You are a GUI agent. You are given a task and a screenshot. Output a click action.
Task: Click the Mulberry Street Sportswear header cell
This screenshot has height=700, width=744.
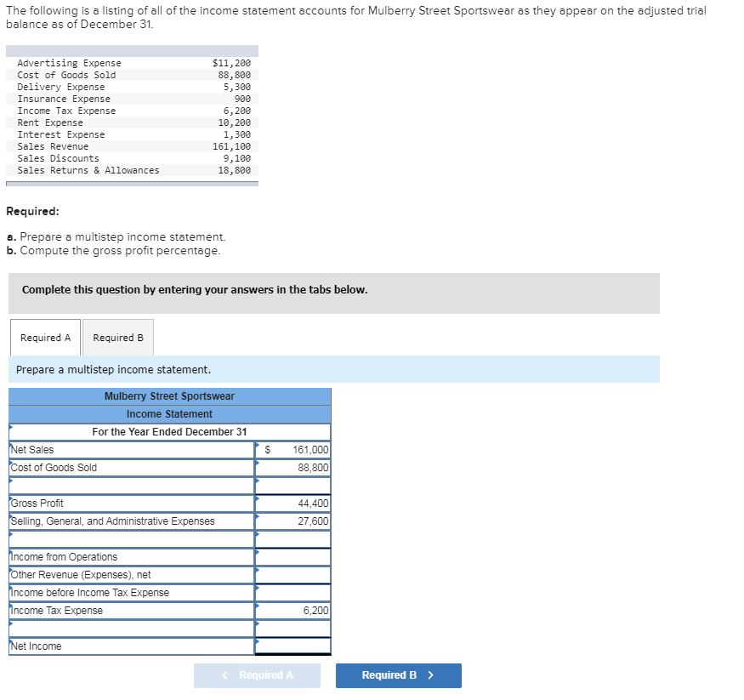(169, 396)
